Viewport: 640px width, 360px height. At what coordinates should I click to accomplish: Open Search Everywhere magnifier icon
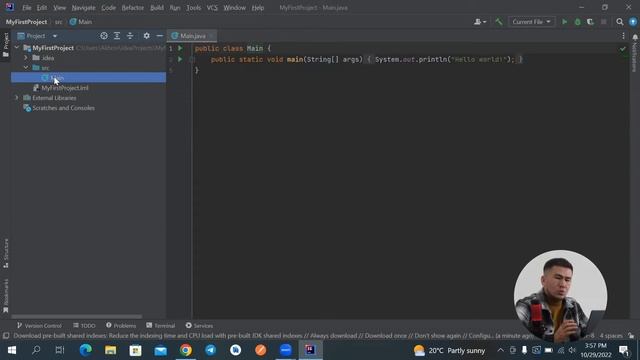click(x=620, y=22)
